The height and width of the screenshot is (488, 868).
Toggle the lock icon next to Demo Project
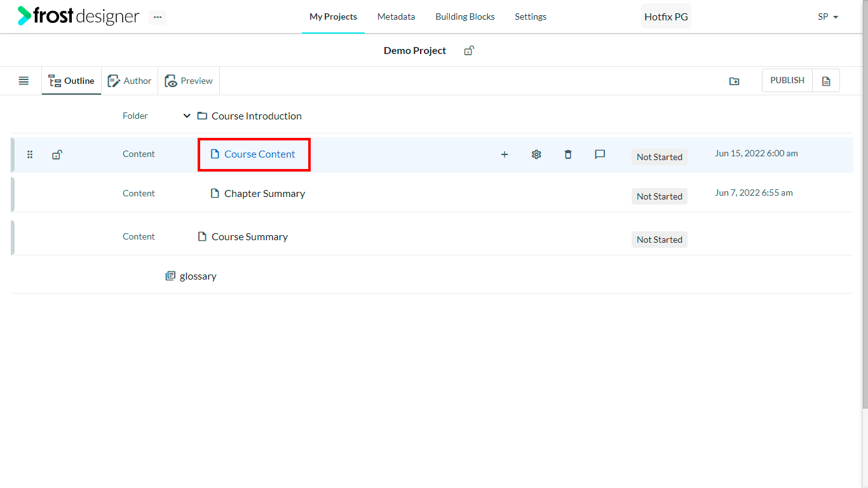pyautogui.click(x=469, y=51)
